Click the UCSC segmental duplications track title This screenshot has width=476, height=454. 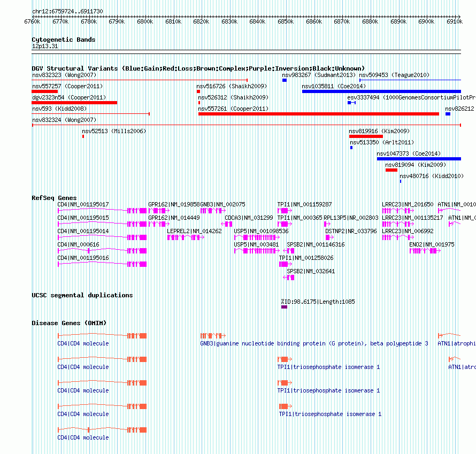click(82, 295)
